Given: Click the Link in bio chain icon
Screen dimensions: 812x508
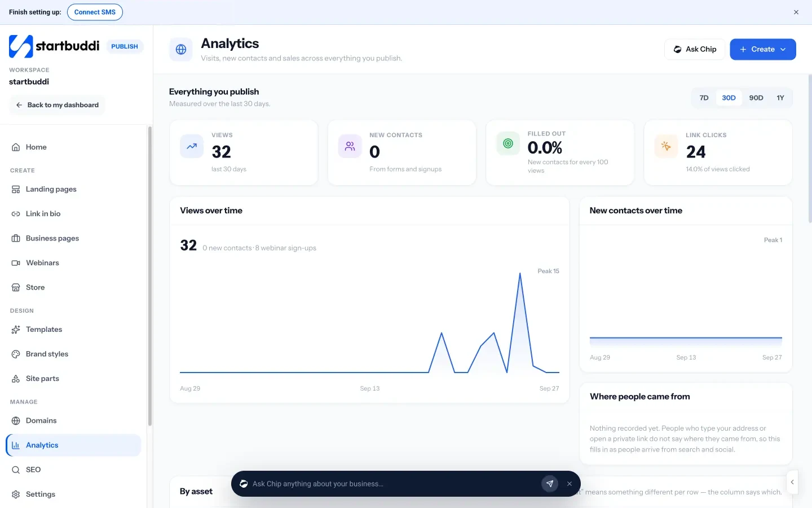Looking at the screenshot, I should tap(16, 214).
